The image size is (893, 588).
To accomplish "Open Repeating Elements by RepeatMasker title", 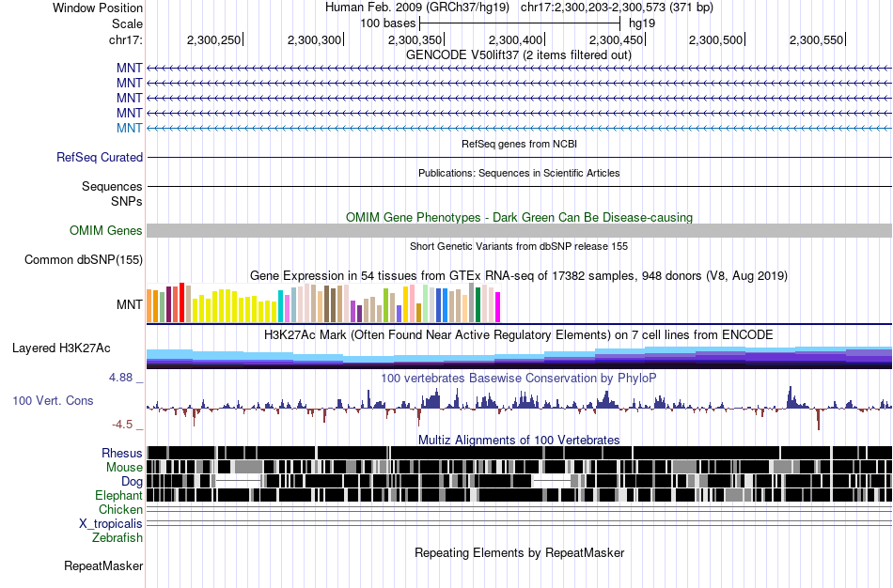I will (519, 552).
